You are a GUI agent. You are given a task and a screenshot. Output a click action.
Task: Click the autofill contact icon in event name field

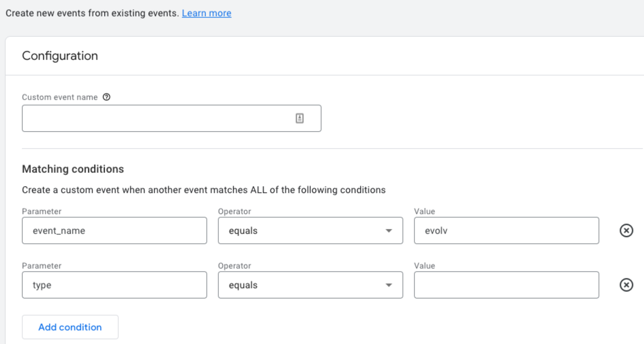pyautogui.click(x=300, y=118)
